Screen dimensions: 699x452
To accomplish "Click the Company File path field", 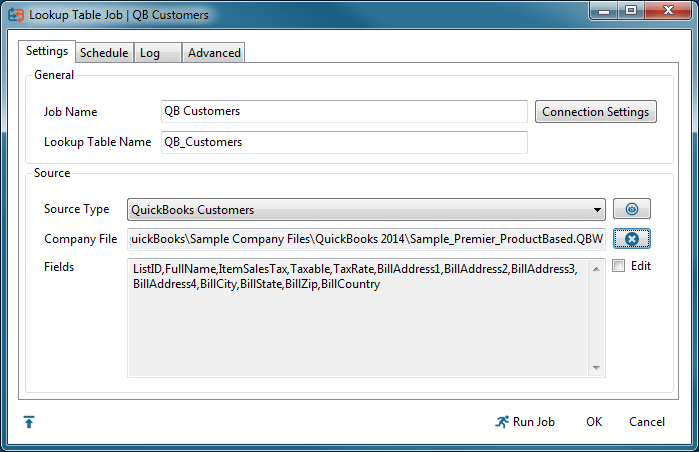I will point(366,239).
